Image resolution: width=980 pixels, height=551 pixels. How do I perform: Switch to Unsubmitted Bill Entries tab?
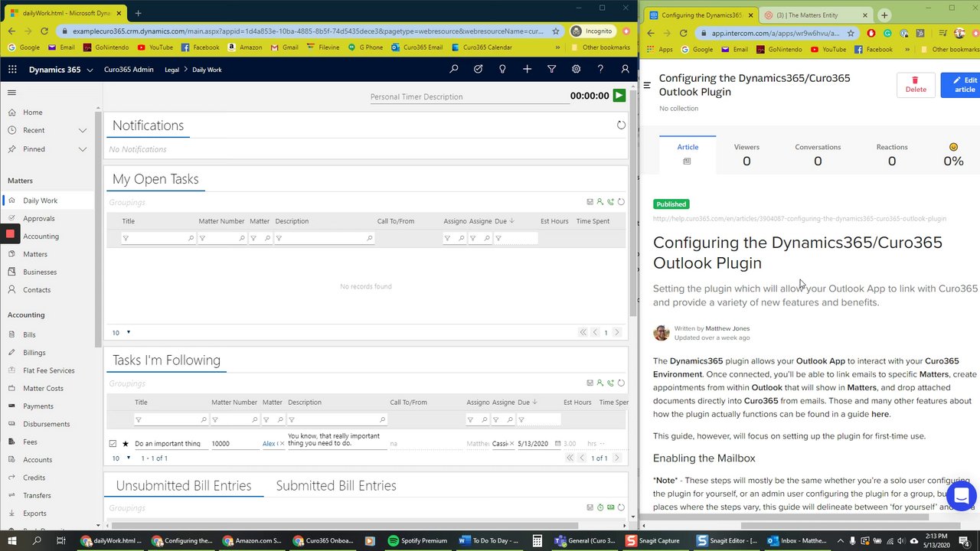pyautogui.click(x=184, y=485)
